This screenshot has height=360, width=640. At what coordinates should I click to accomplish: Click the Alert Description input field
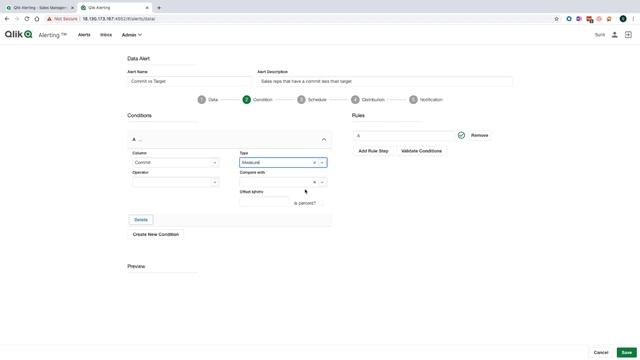tap(384, 81)
